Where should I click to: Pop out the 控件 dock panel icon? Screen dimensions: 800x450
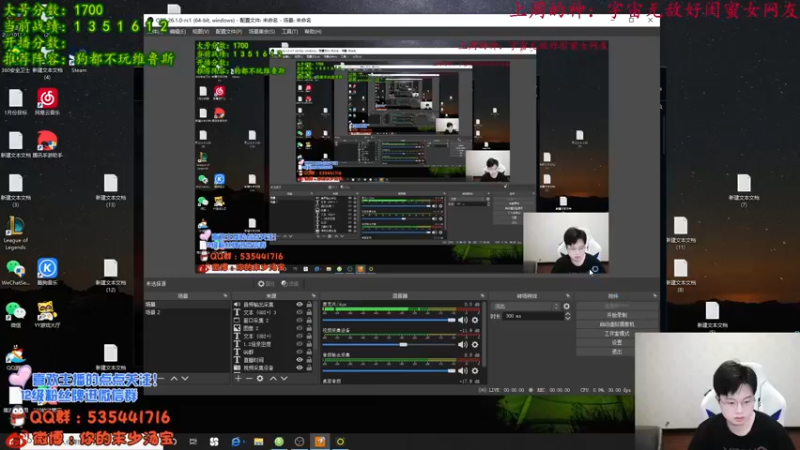pos(655,296)
